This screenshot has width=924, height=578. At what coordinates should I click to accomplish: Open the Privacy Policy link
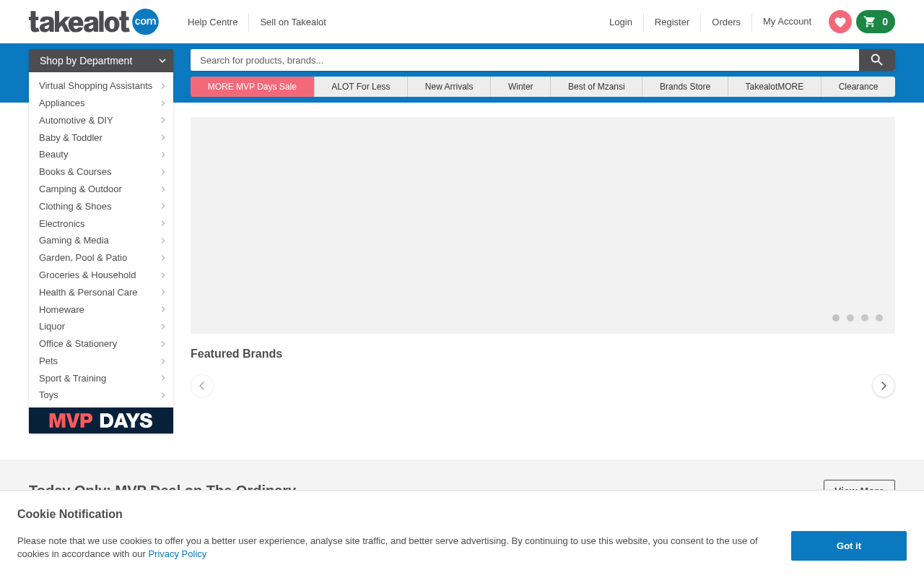coord(178,554)
